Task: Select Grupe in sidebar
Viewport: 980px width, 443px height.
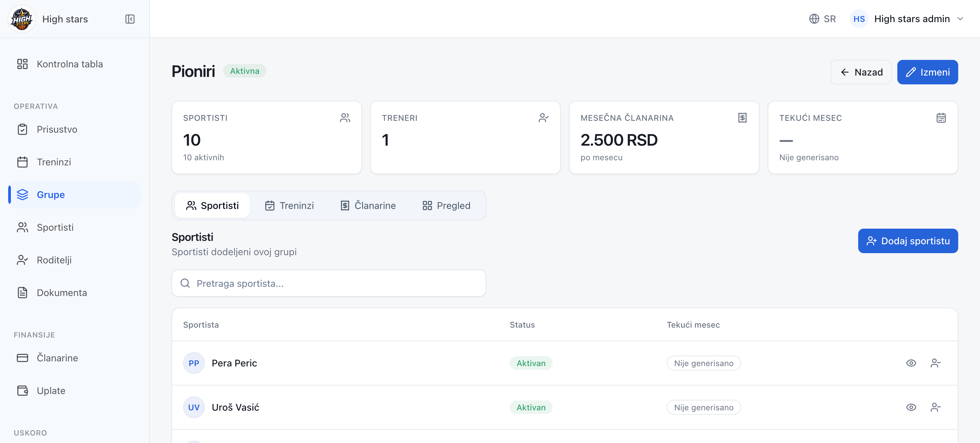Action: coord(75,195)
